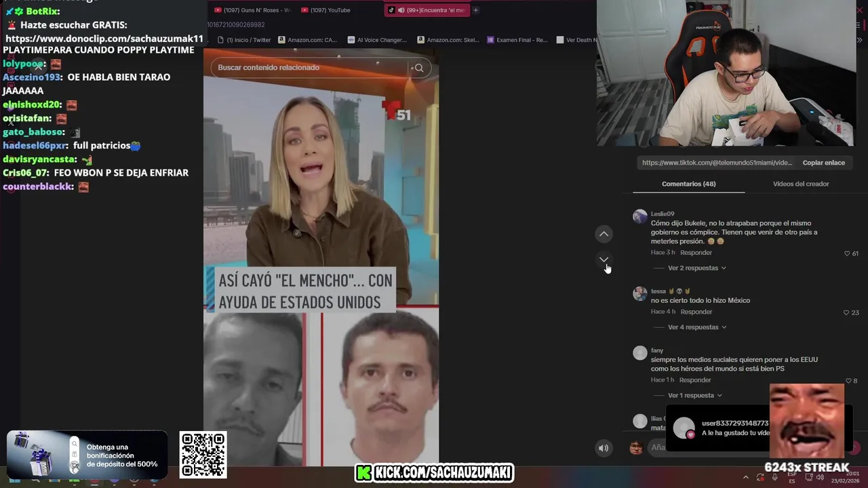
Task: Click the gato_baboso username in chat
Action: 33,132
